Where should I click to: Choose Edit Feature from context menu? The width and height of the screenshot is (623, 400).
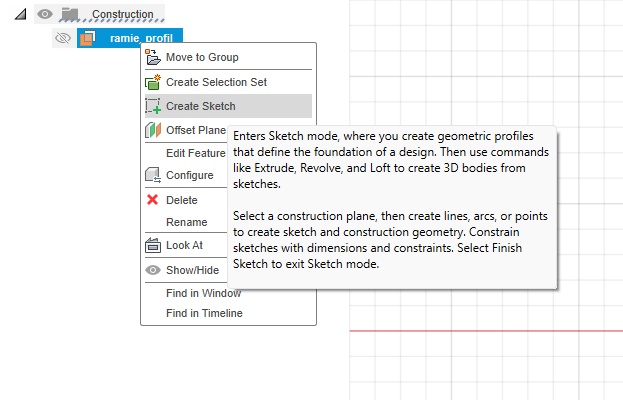pos(195,153)
